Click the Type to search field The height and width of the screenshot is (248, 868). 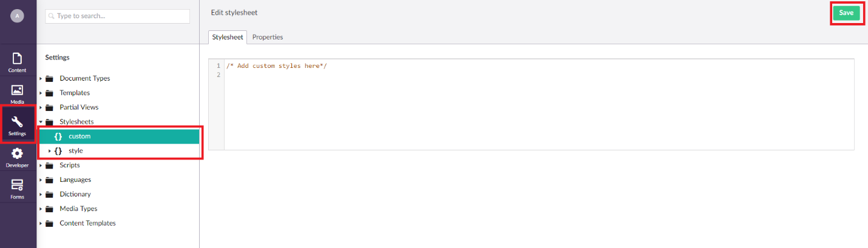tap(118, 16)
